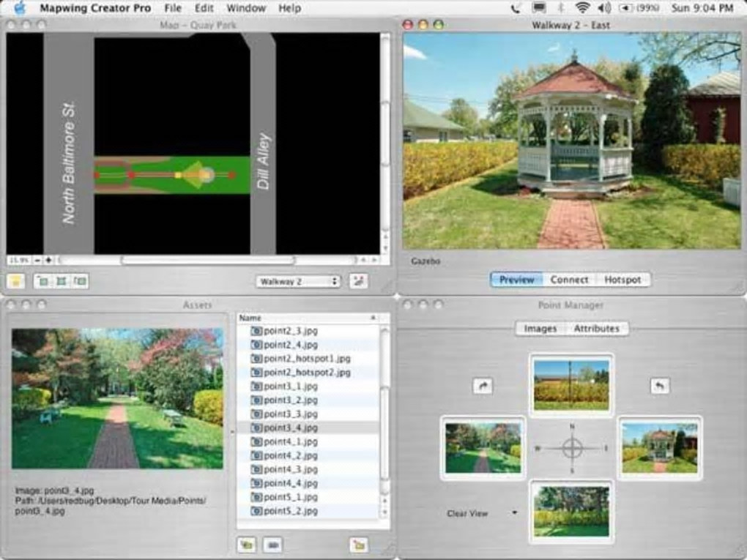Select point5_2.jpg in the asset list

[x=308, y=511]
